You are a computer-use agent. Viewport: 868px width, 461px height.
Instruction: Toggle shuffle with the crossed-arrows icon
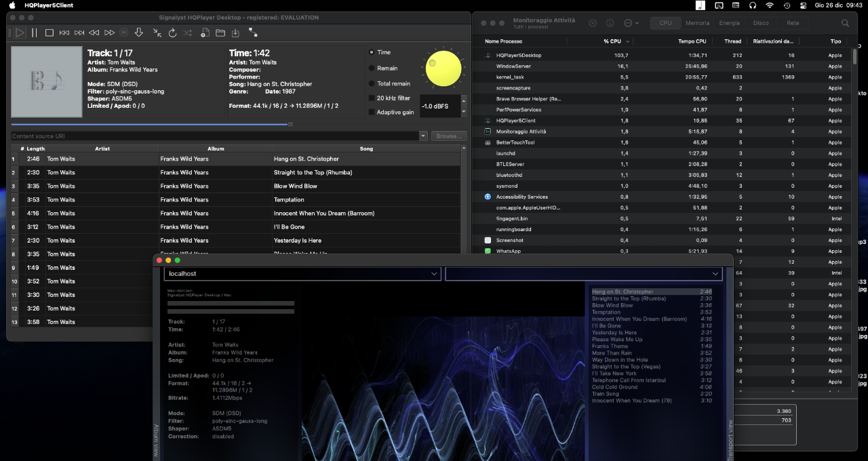187,33
